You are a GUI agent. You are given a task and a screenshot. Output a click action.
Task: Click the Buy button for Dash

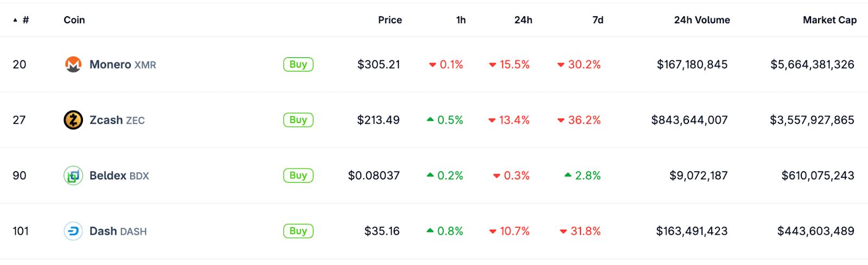point(298,231)
